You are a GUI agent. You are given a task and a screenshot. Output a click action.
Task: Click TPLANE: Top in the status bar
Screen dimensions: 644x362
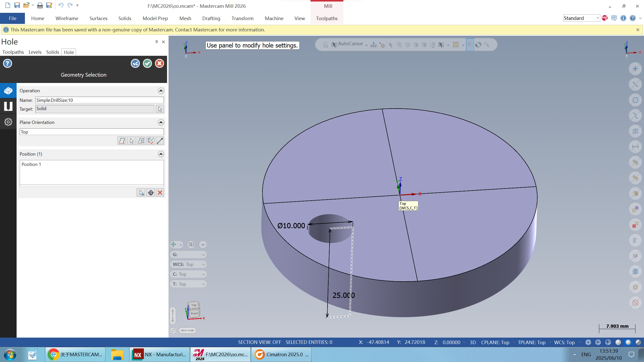pos(532,342)
